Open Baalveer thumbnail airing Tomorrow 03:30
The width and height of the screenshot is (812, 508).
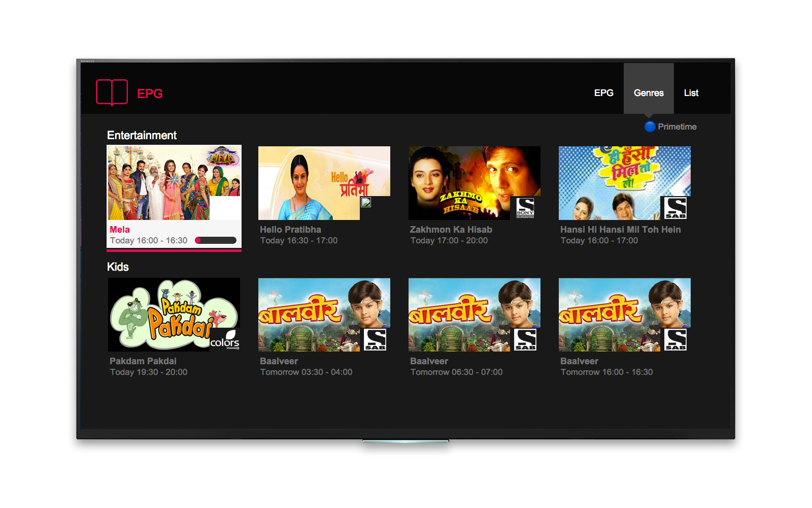coord(324,314)
